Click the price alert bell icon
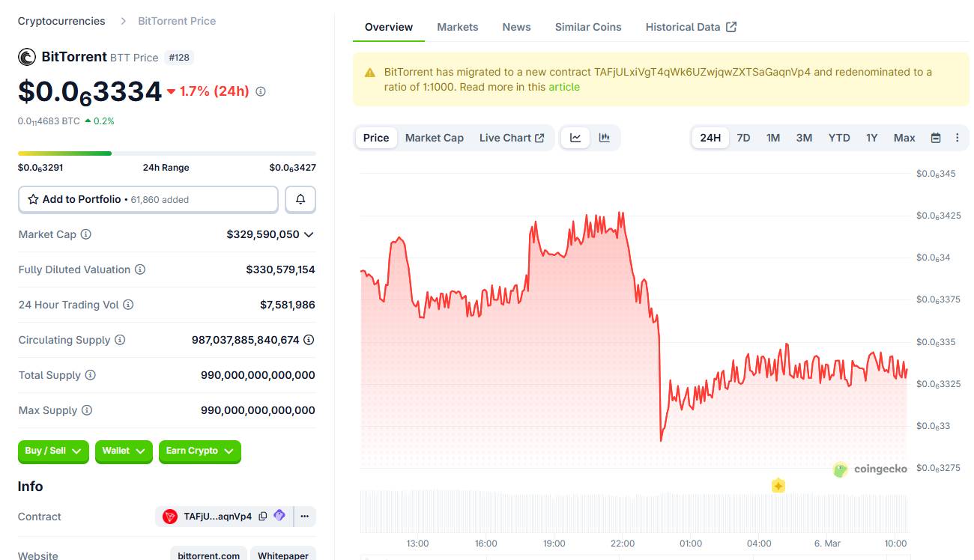 tap(300, 199)
